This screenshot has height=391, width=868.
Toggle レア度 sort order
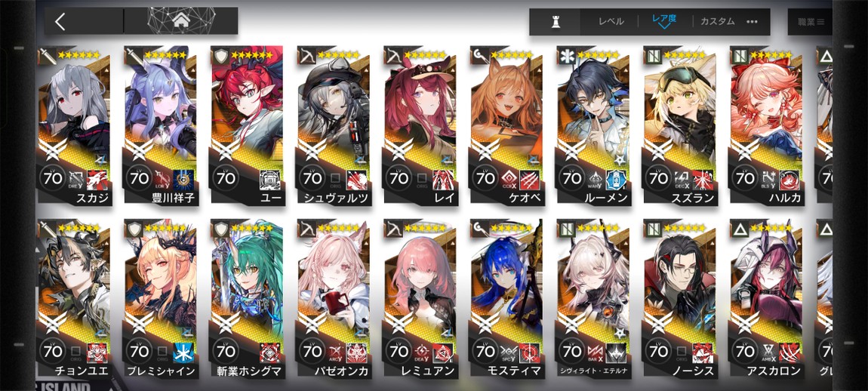663,21
